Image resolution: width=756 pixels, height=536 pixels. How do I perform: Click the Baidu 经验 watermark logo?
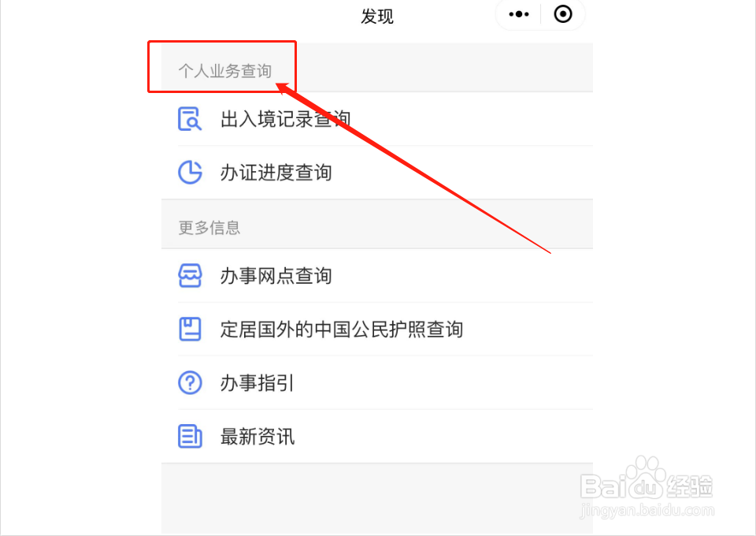point(646,479)
